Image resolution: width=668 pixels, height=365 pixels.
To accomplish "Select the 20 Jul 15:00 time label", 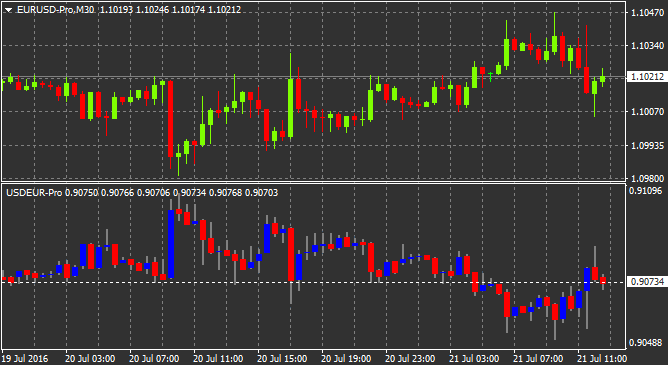I will pos(282,358).
